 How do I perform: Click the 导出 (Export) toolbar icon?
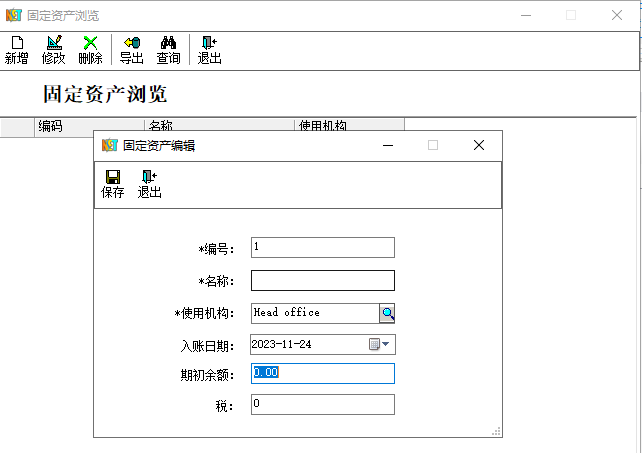tap(131, 49)
